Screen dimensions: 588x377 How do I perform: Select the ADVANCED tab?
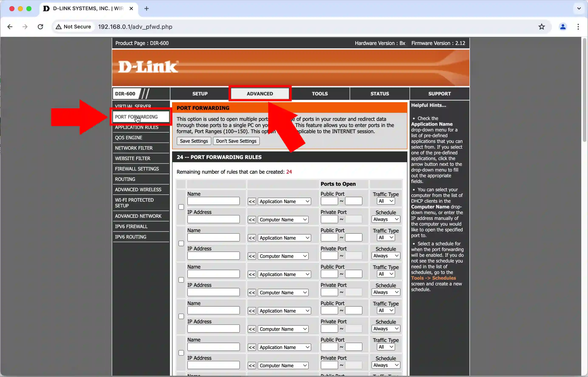[260, 93]
